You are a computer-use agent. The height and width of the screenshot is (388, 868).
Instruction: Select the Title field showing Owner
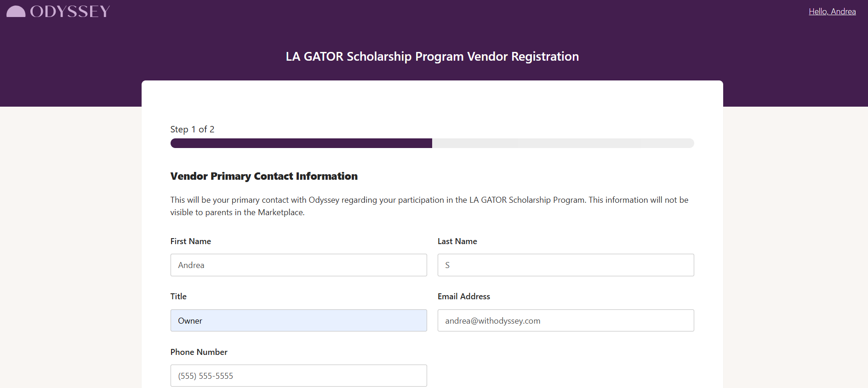pyautogui.click(x=298, y=320)
